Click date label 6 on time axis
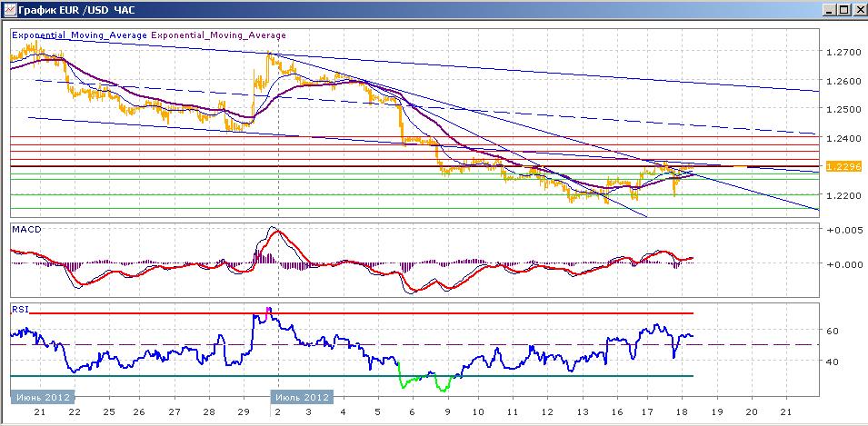 (x=412, y=412)
